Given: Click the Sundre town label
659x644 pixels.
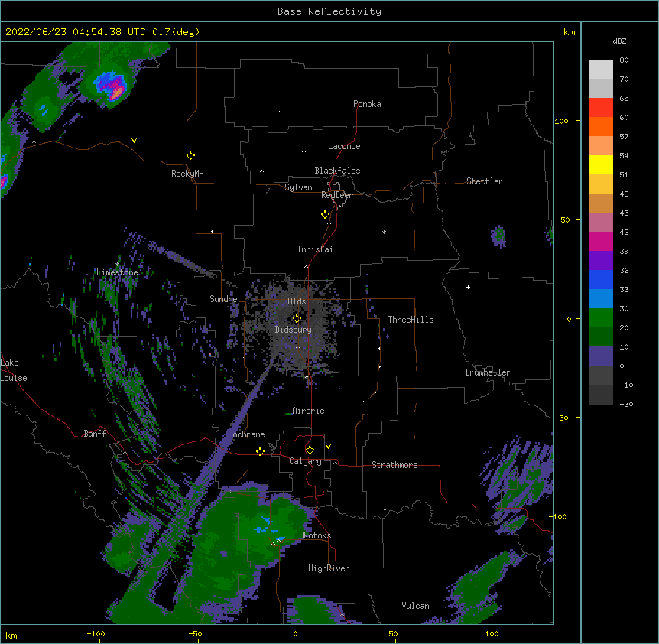Looking at the screenshot, I should pyautogui.click(x=223, y=299).
